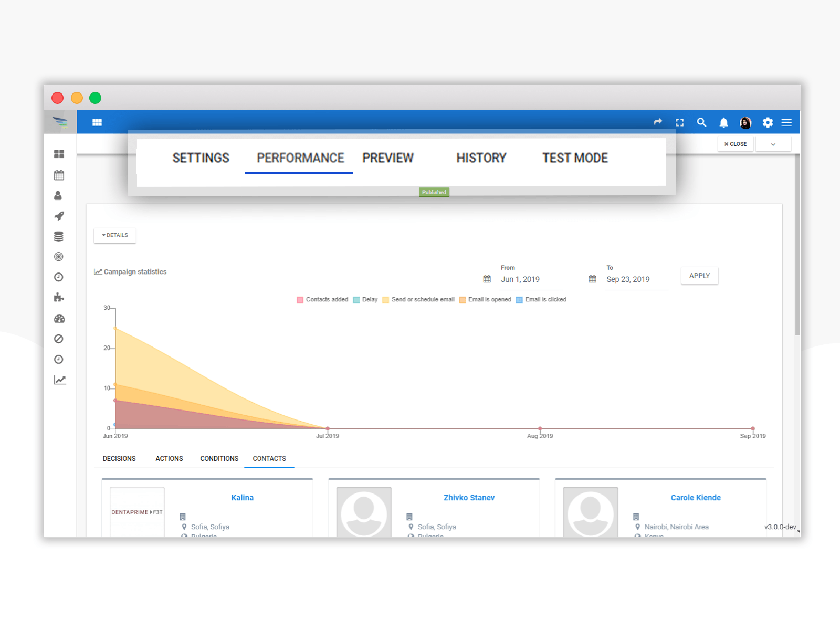This screenshot has width=840, height=630.
Task: Open notifications bell icon
Action: point(723,122)
